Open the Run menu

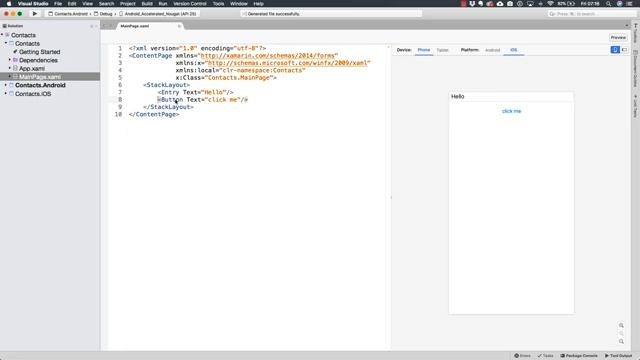pos(163,4)
